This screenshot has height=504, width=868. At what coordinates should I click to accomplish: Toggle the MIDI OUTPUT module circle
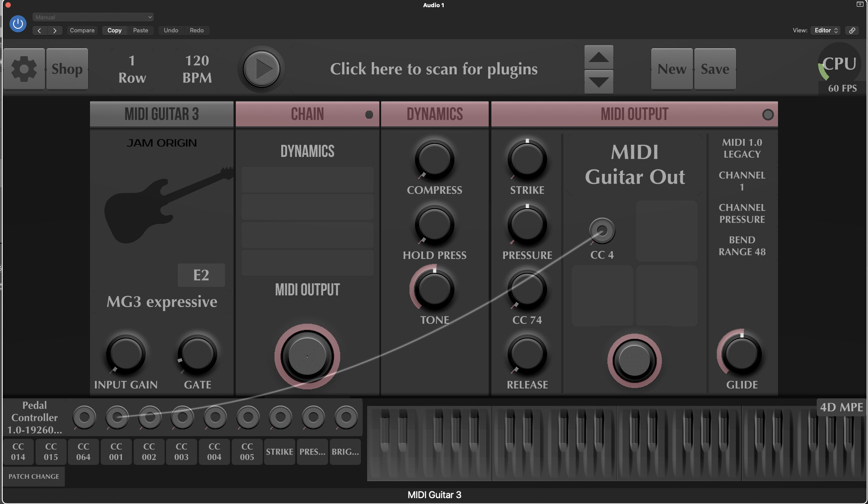pos(768,115)
